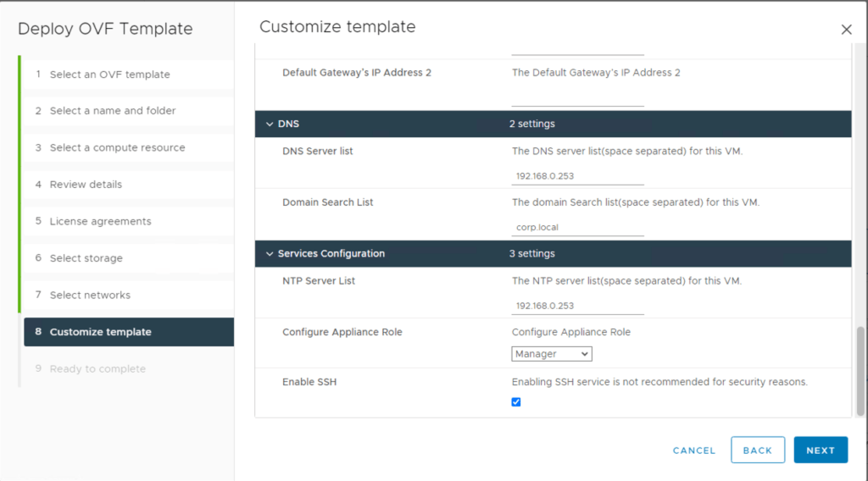Return to step 5 License agreements
The image size is (868, 481).
(x=100, y=221)
